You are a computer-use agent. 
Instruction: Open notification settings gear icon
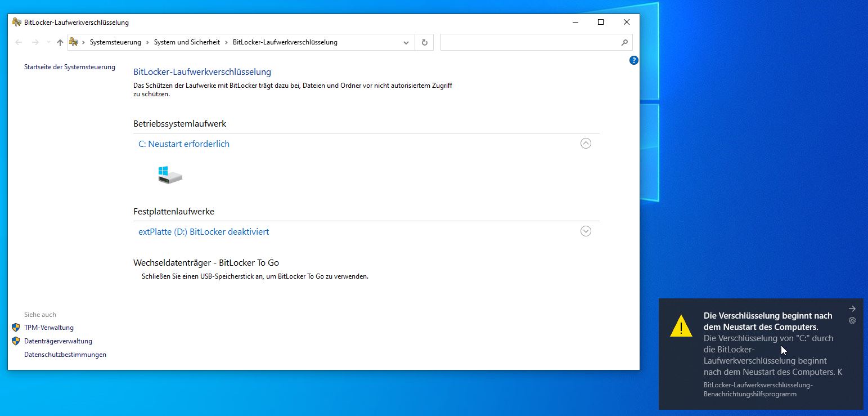click(852, 321)
